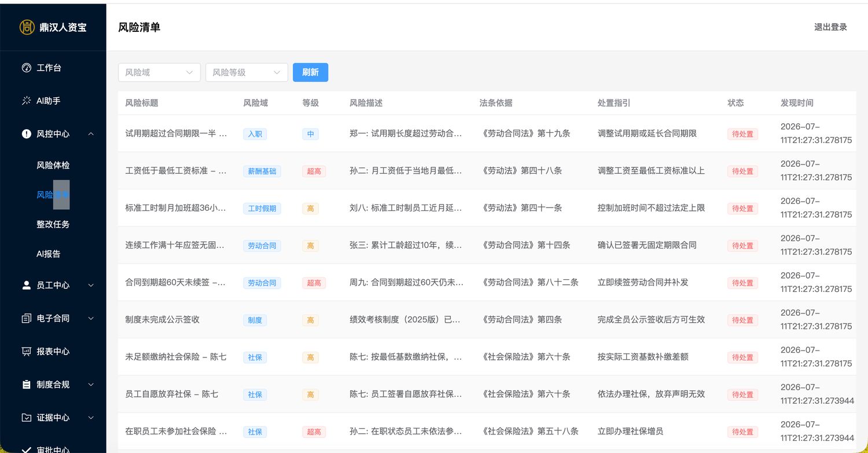Image resolution: width=868 pixels, height=453 pixels.
Task: Click the 发现时间 column header
Action: (797, 103)
